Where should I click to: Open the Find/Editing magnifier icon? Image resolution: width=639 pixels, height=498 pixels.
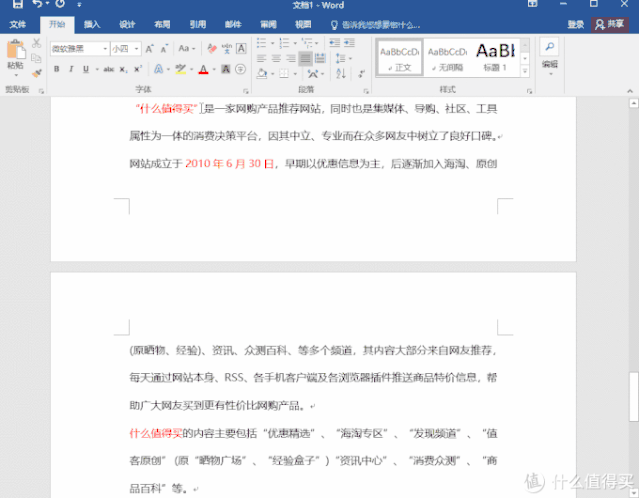coord(549,46)
